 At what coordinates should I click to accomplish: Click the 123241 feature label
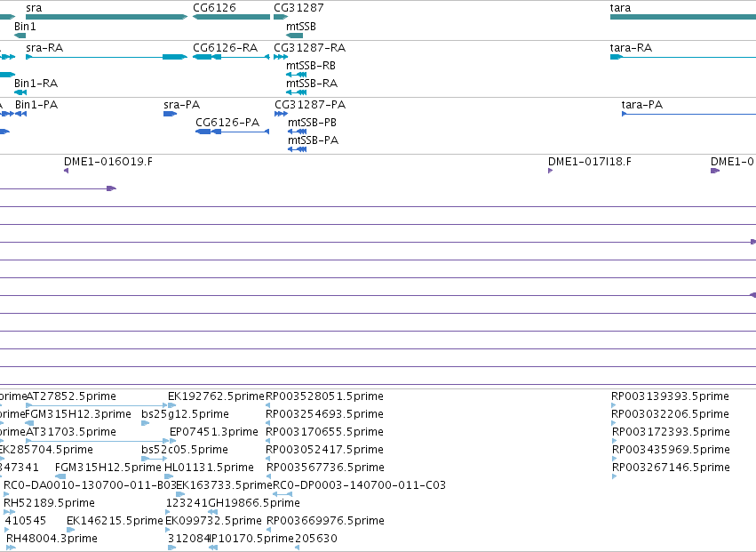[x=187, y=503]
